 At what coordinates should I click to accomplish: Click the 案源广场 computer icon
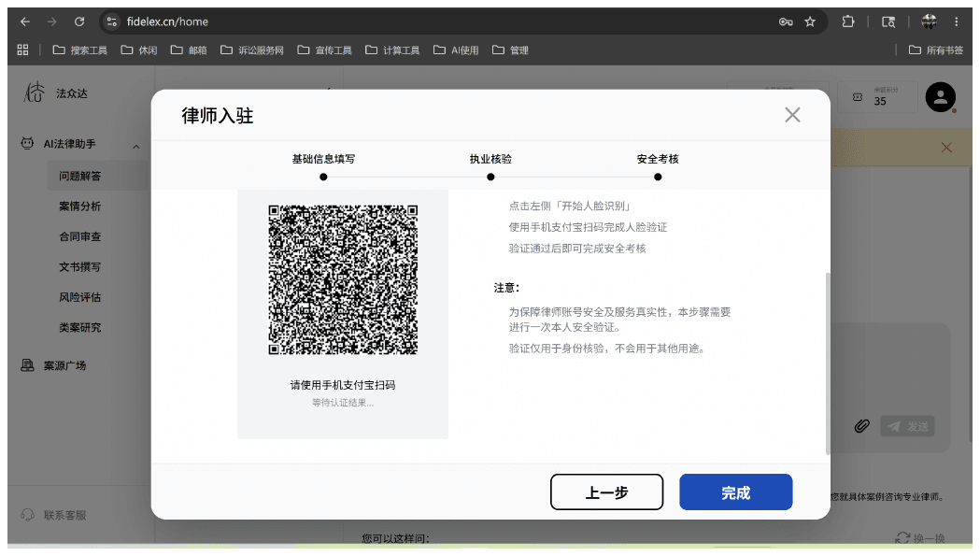click(27, 365)
